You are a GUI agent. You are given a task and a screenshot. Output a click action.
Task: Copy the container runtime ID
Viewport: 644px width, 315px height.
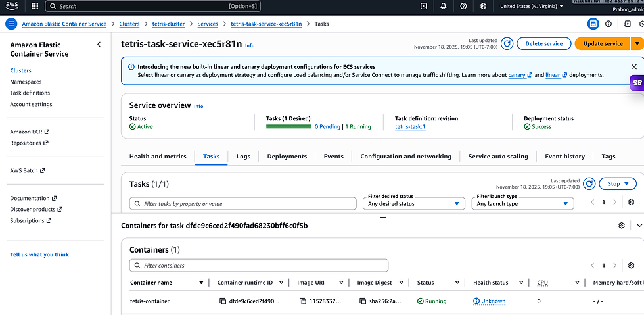coord(223,301)
